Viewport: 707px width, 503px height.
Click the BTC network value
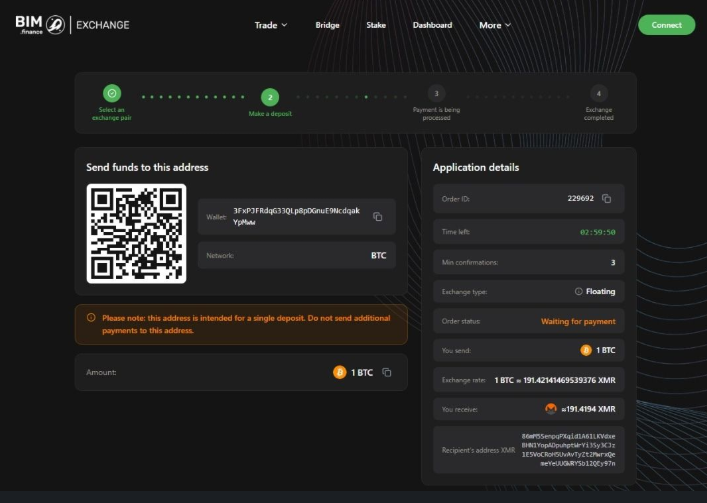pyautogui.click(x=378, y=256)
